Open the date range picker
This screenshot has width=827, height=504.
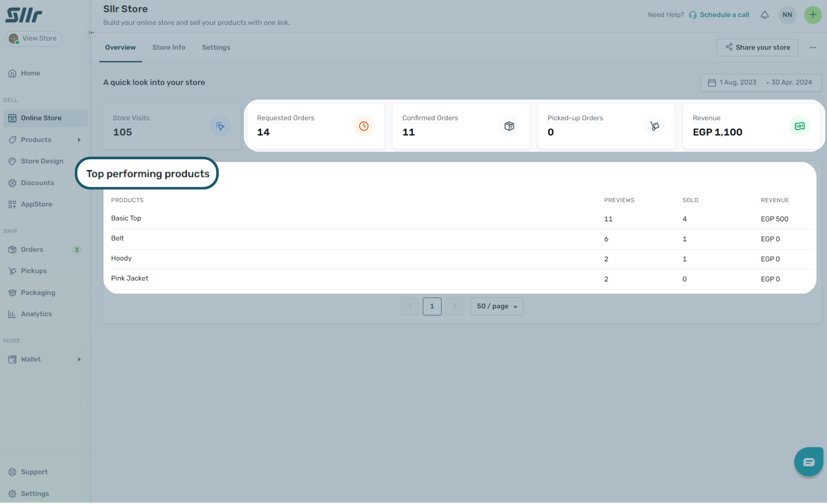coord(760,82)
